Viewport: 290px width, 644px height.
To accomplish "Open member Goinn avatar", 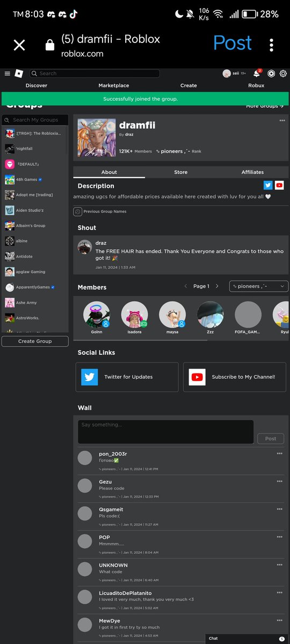I will [97, 314].
